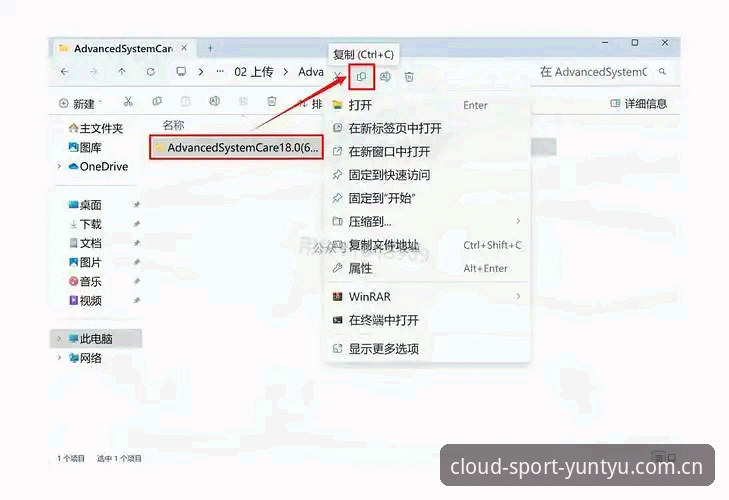Open 视频 in the sidebar
This screenshot has width=729, height=500.
(x=85, y=301)
